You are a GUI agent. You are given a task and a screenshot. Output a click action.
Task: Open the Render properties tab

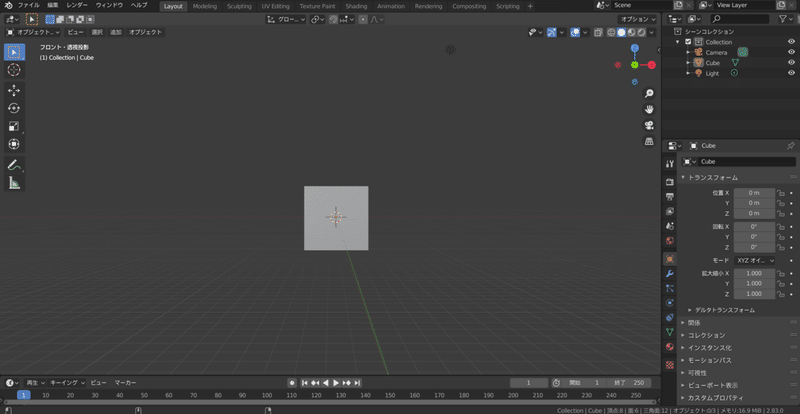(670, 182)
